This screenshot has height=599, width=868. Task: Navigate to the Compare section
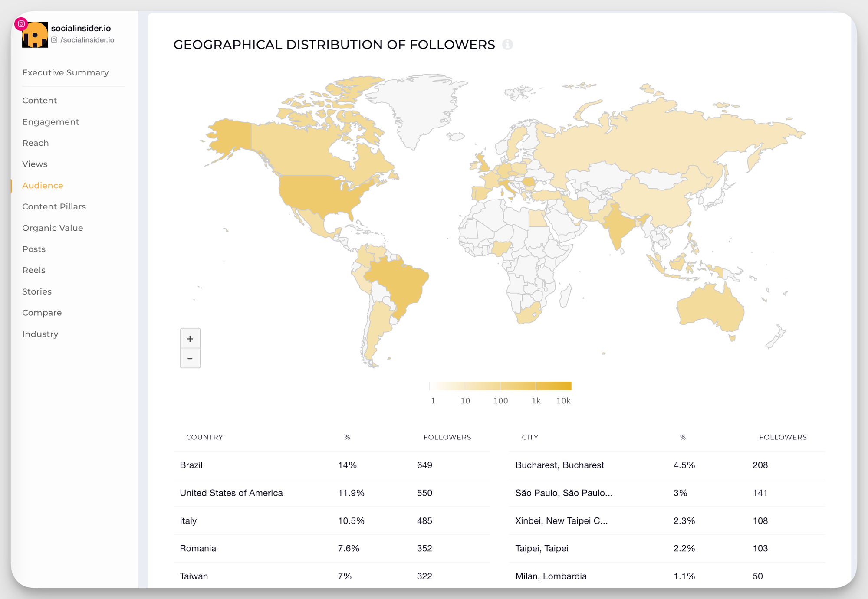pos(42,312)
